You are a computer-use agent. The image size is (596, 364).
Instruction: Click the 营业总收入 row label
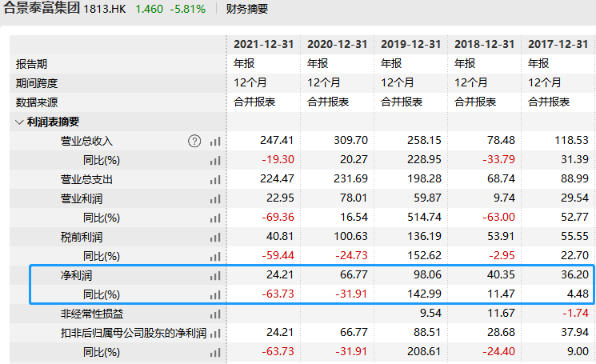coord(86,142)
